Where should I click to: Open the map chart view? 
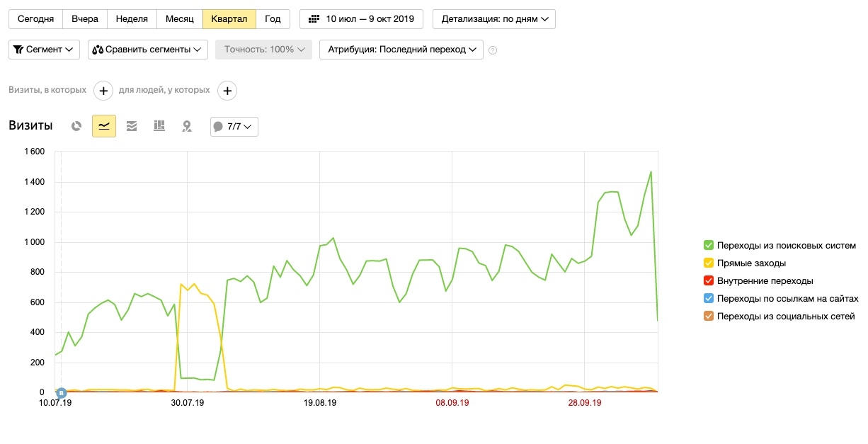coord(187,126)
